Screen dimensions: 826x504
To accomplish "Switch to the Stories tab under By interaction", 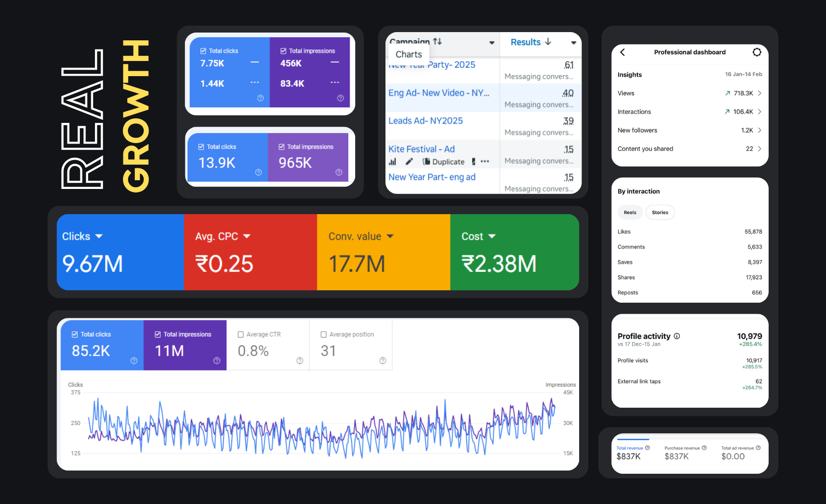I will click(660, 212).
